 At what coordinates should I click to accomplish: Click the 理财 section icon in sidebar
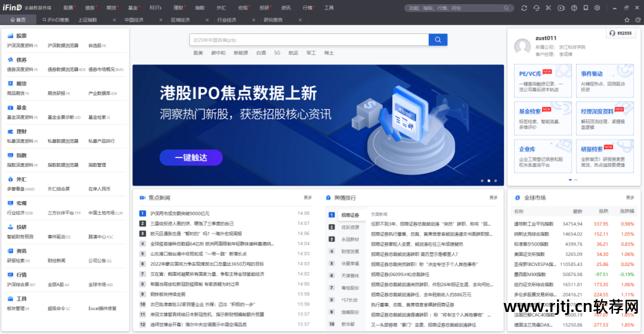10,131
